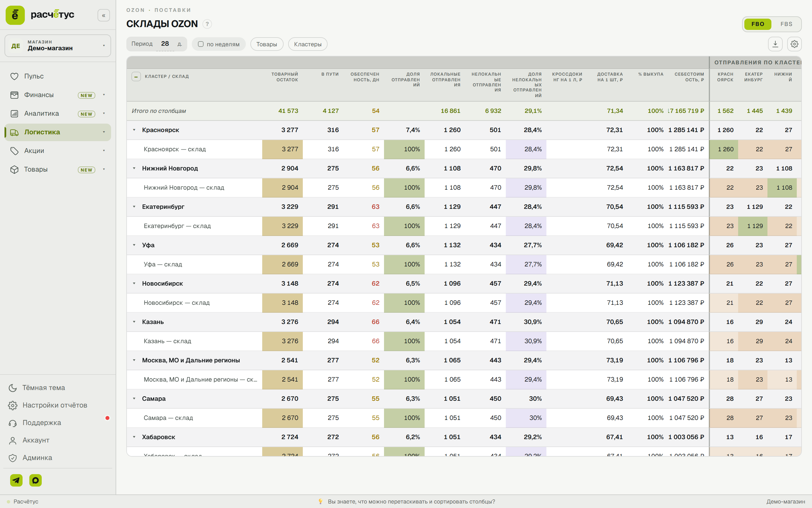Open the Финансы menu section

[58, 95]
